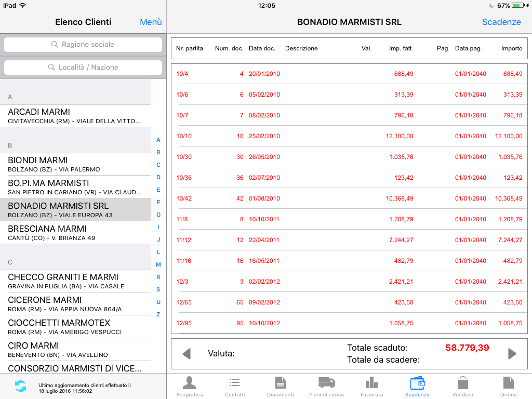Jump to index letter Z
The height and width of the screenshot is (399, 532).
pos(158,314)
